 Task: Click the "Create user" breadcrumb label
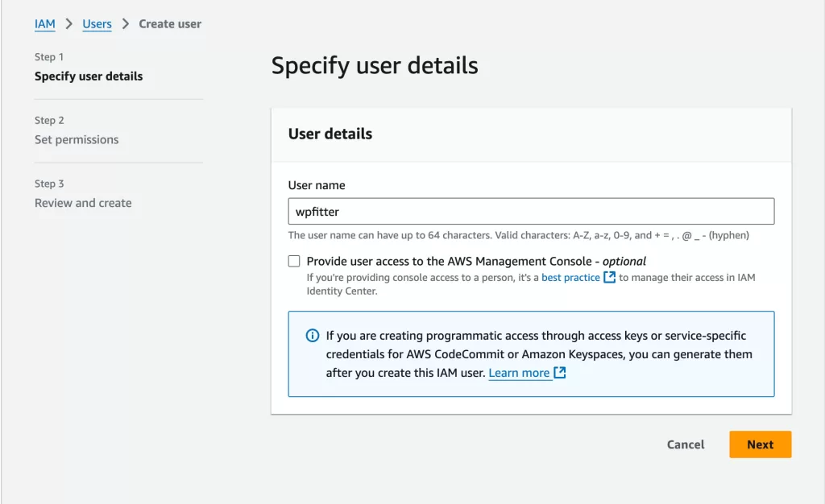point(170,24)
